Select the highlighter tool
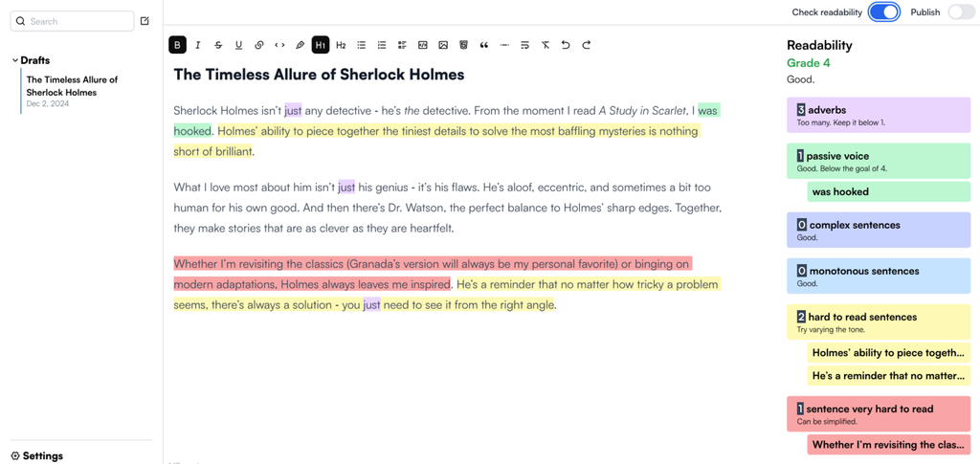 (x=300, y=45)
